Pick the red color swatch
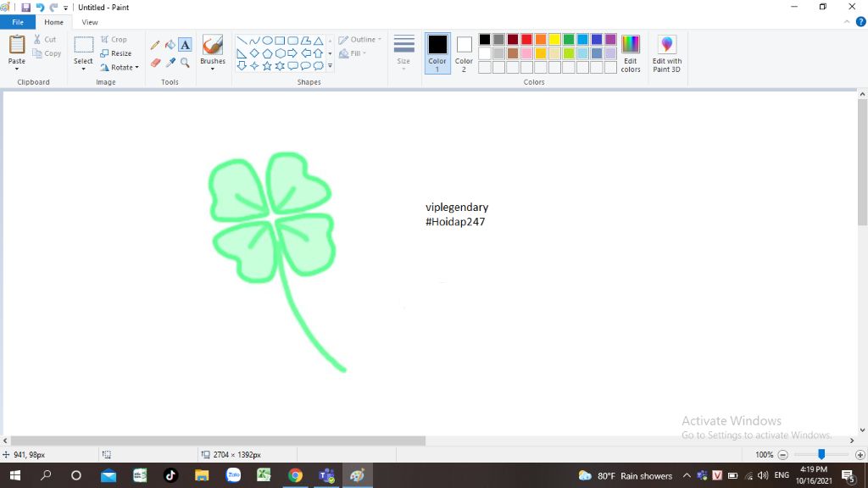The image size is (868, 488). pyautogui.click(x=526, y=39)
